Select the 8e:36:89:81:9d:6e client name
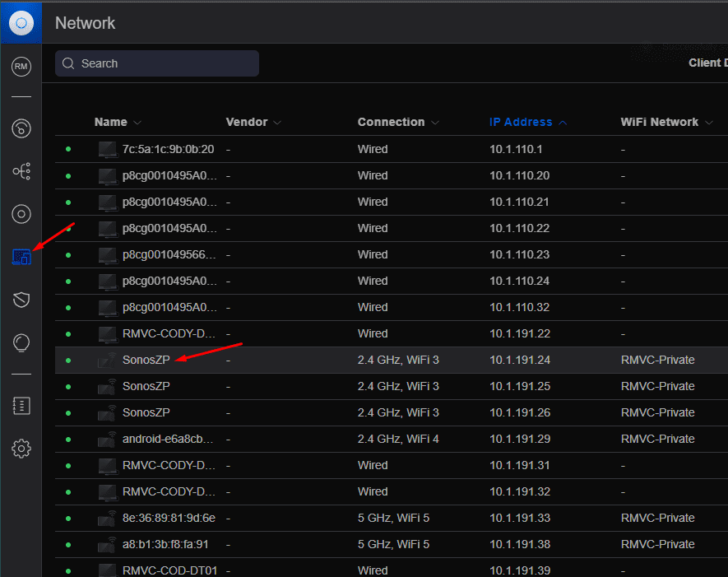The height and width of the screenshot is (577, 728). point(169,518)
